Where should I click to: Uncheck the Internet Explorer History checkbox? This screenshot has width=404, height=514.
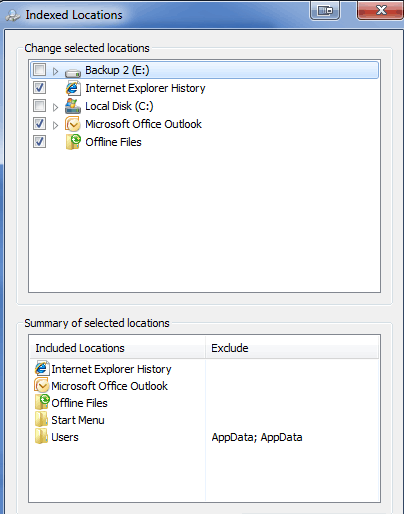(x=39, y=88)
